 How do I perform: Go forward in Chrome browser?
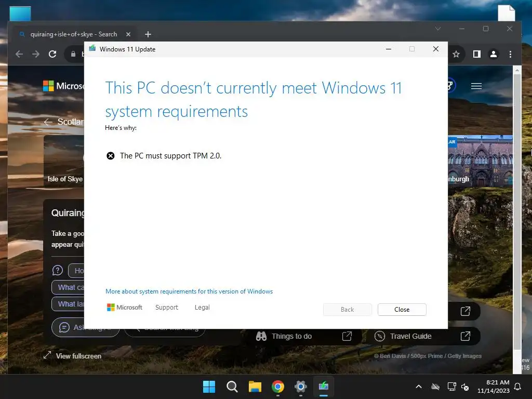coord(36,54)
